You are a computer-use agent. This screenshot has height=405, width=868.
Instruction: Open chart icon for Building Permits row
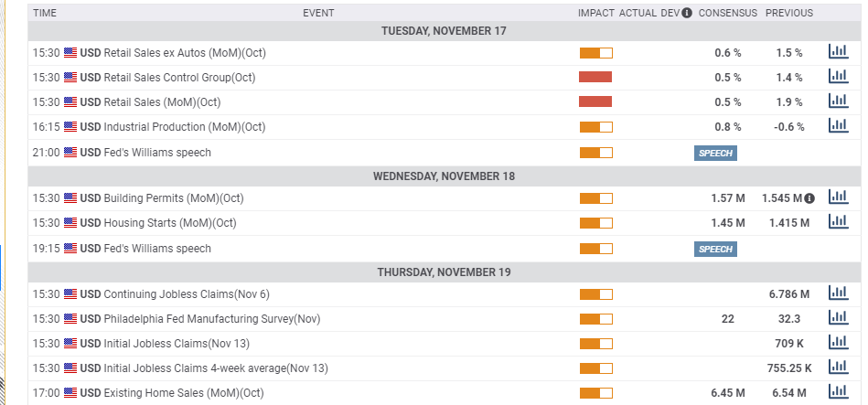(838, 197)
